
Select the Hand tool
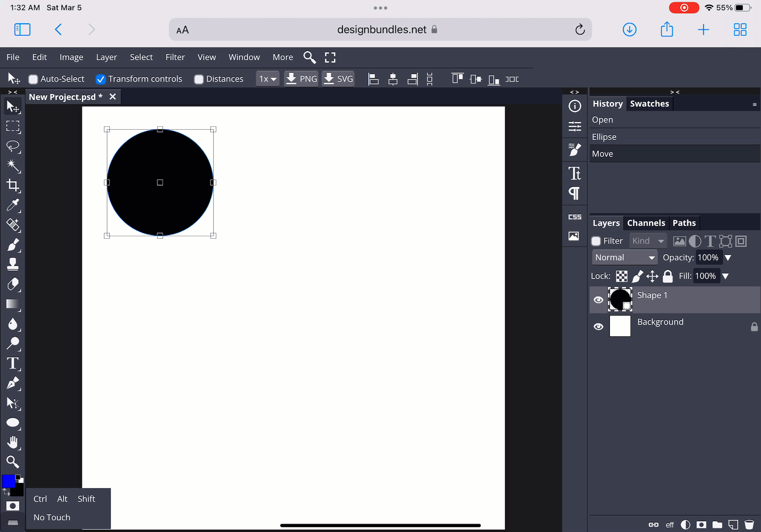[x=13, y=442]
